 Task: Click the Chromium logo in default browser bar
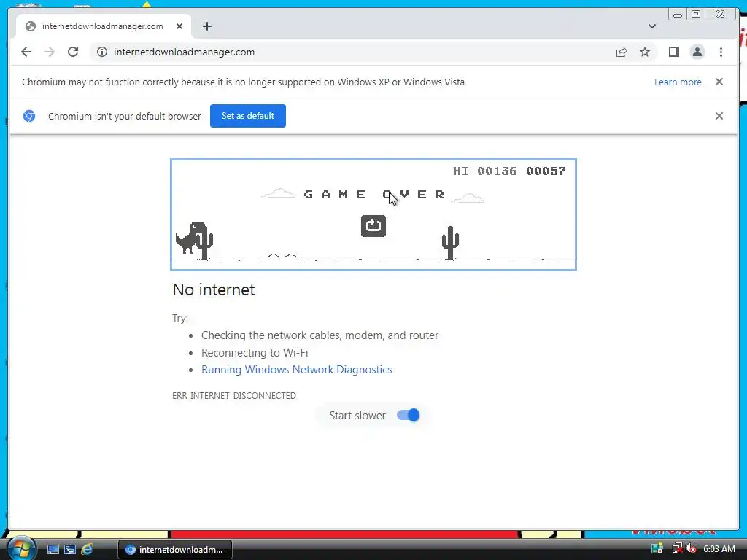pos(29,116)
